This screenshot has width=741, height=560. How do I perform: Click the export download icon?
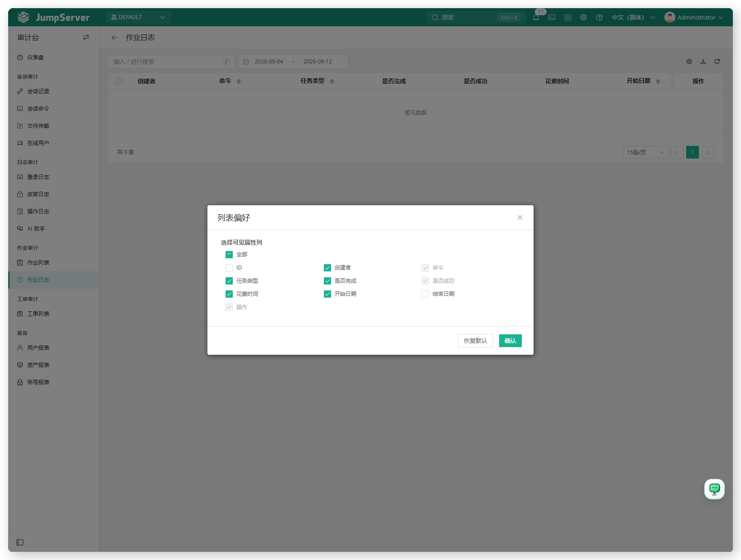(x=703, y=62)
